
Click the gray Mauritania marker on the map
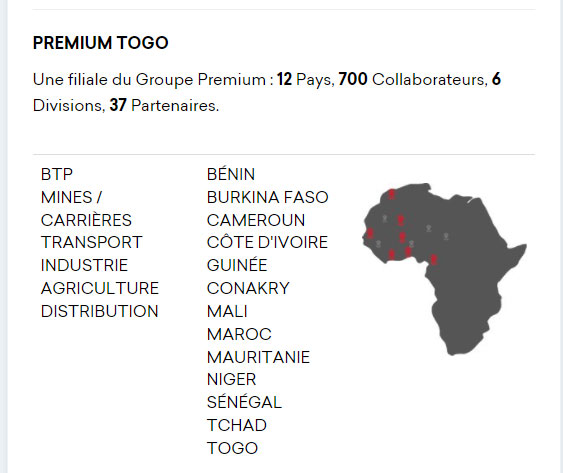coord(385,218)
